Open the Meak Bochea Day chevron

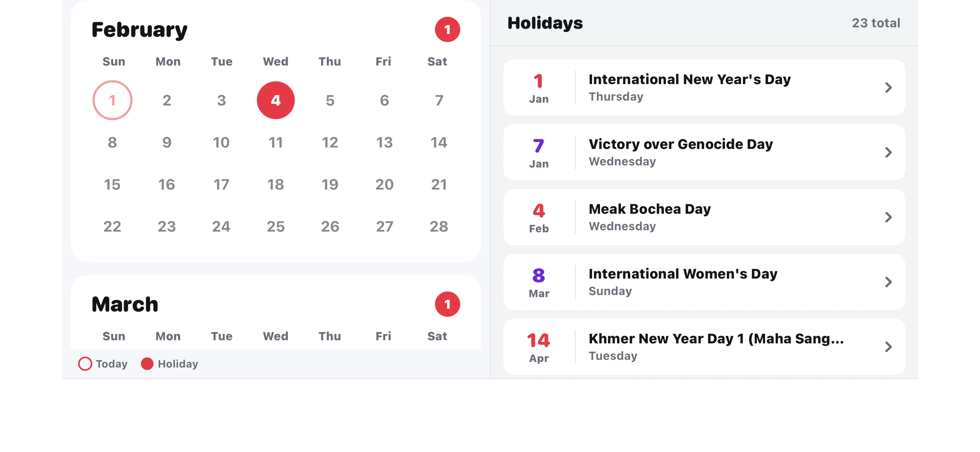(888, 217)
